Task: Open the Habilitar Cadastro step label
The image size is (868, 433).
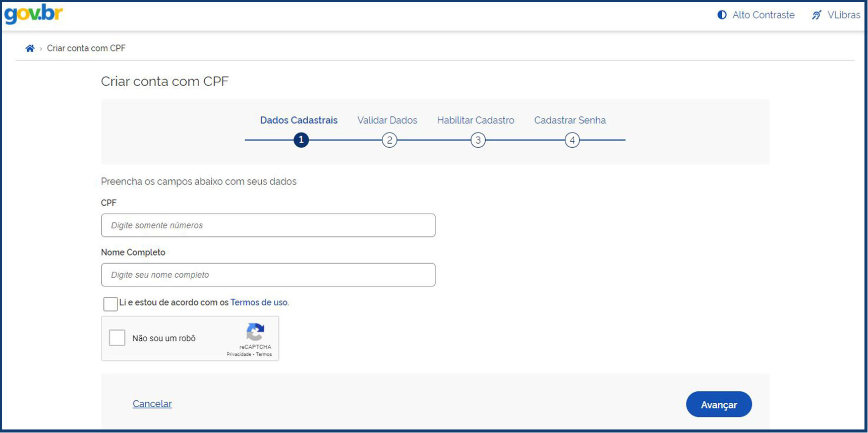Action: click(x=476, y=120)
